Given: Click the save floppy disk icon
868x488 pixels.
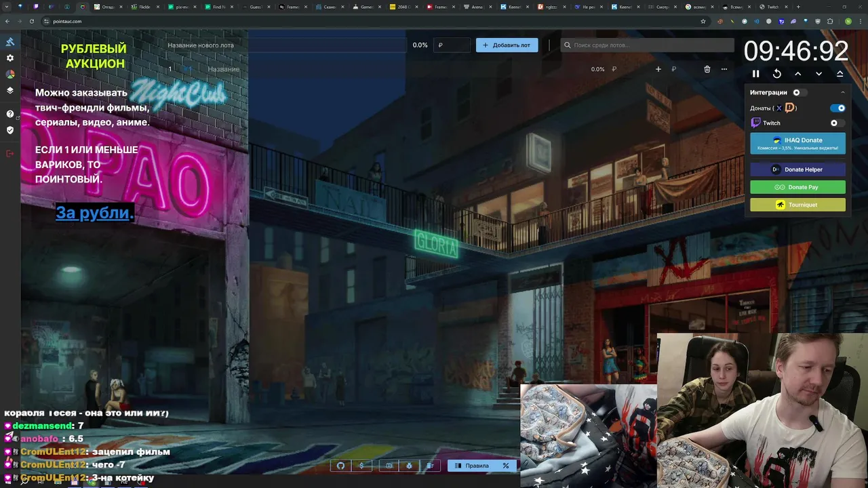Looking at the screenshot, I should pos(389,466).
